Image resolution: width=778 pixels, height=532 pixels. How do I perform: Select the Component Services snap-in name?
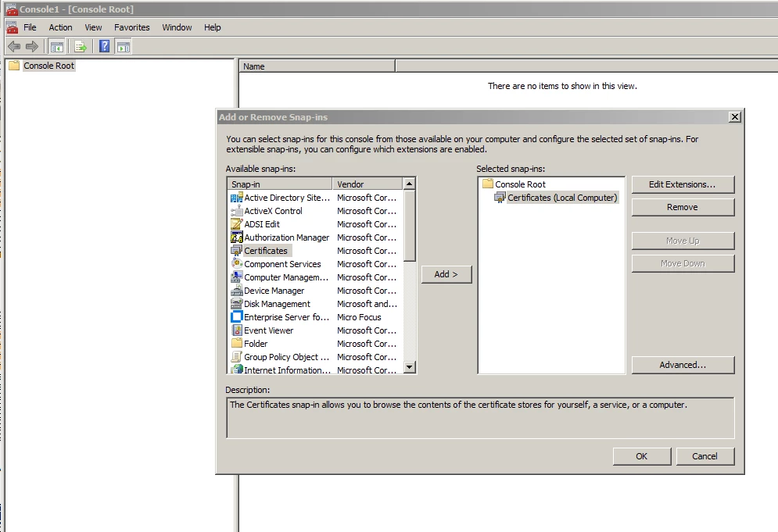[282, 264]
